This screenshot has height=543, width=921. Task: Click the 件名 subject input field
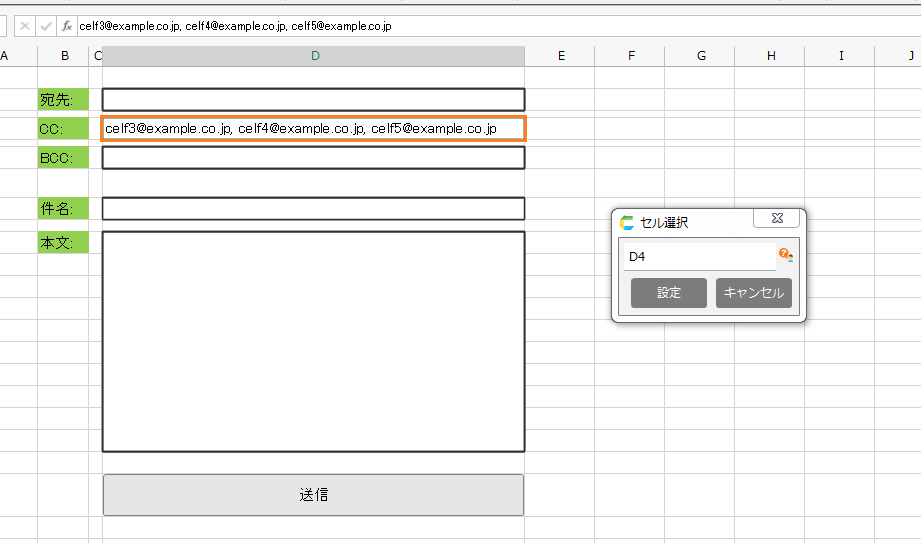click(x=313, y=209)
